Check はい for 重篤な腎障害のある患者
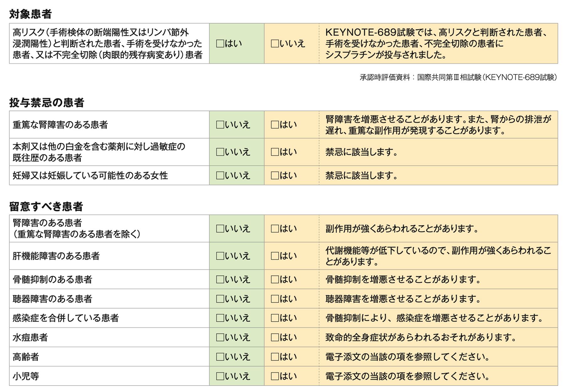The width and height of the screenshot is (564, 392). [275, 125]
